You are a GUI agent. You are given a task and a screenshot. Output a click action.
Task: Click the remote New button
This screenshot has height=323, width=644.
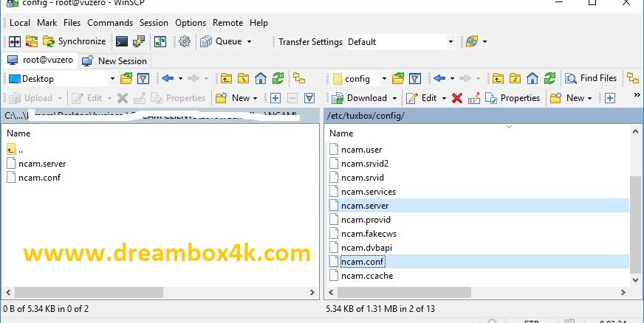point(566,98)
